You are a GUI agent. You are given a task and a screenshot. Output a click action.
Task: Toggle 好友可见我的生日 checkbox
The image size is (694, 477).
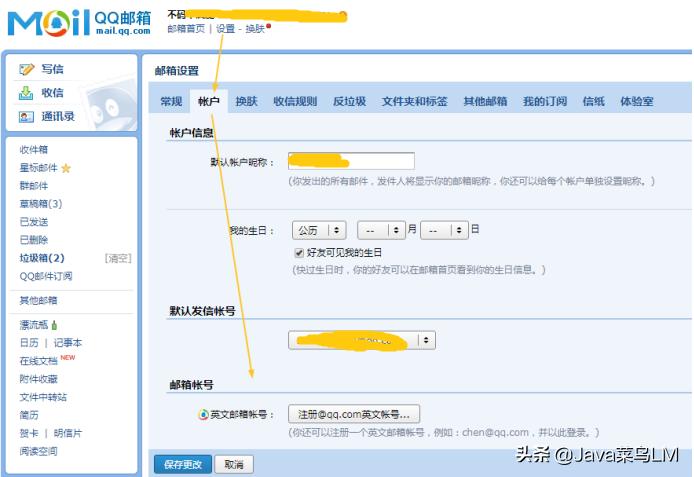[299, 253]
